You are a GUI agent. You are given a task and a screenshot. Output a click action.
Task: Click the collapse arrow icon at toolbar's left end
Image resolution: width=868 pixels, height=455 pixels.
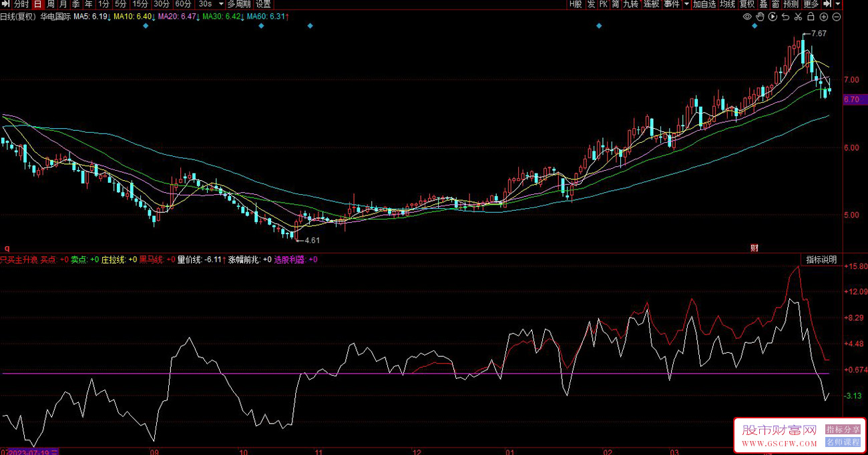[5, 4]
